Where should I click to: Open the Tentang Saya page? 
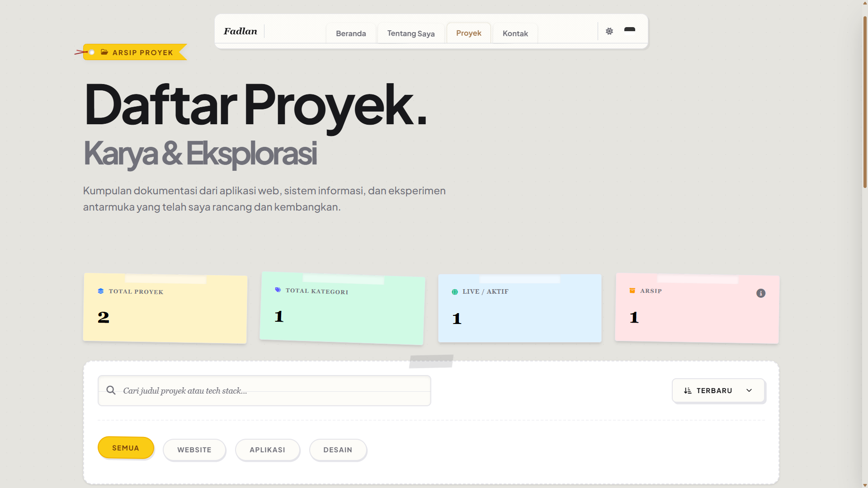410,33
